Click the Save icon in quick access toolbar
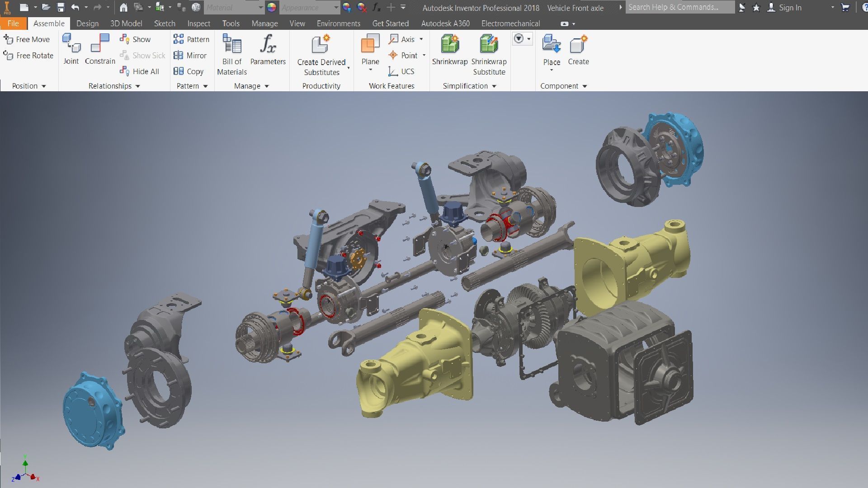Viewport: 868px width, 488px height. click(61, 7)
